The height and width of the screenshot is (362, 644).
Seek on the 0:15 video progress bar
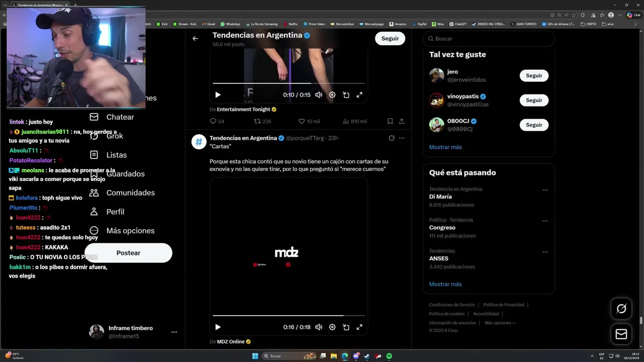pos(288,83)
